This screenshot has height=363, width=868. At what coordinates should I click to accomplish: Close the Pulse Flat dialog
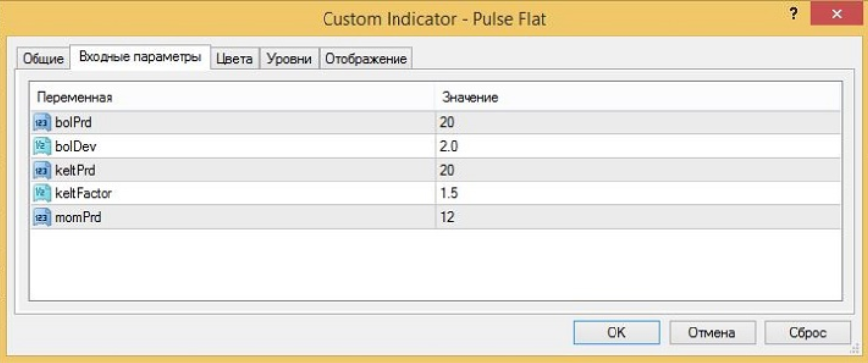(837, 13)
